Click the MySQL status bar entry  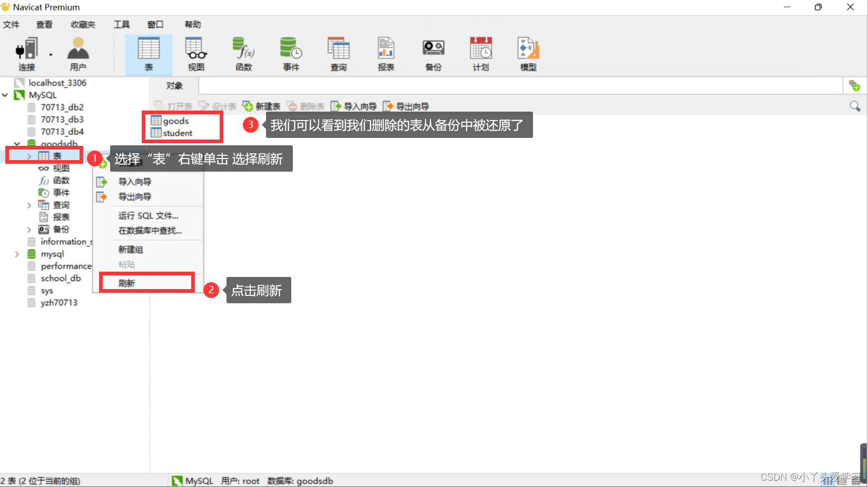tap(193, 481)
